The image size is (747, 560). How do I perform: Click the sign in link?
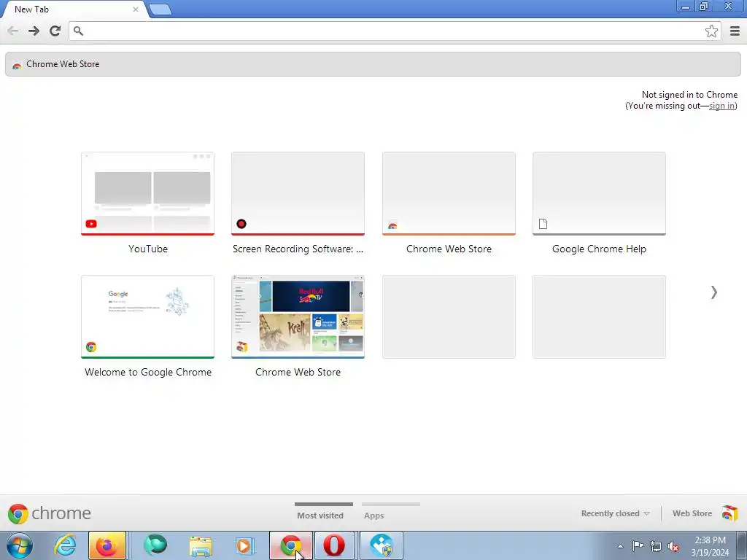[x=721, y=106]
